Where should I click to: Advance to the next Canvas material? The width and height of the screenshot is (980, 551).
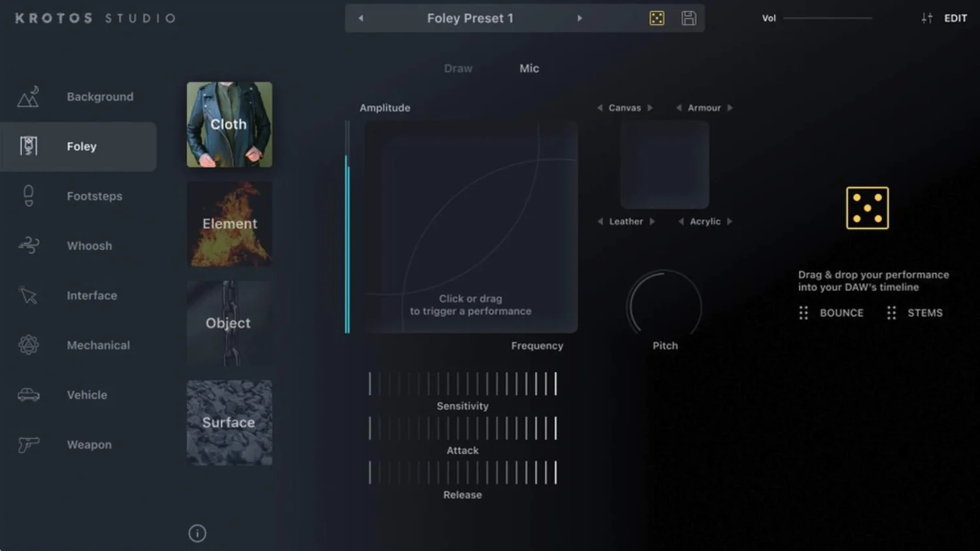coord(651,107)
